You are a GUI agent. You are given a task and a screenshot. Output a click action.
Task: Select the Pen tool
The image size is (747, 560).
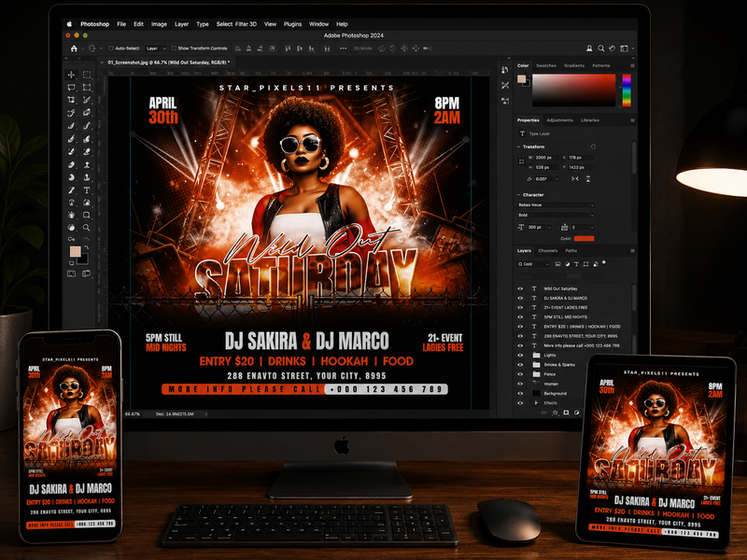pyautogui.click(x=72, y=190)
